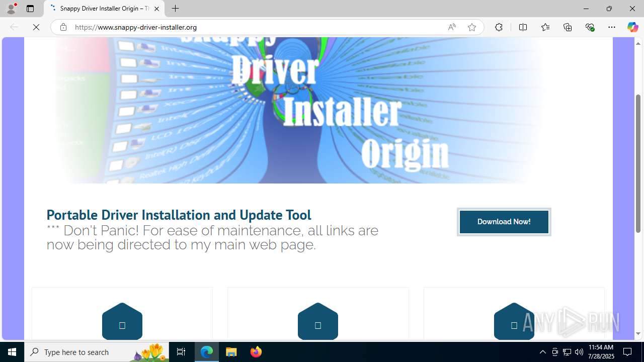Show hidden system tray icons
The height and width of the screenshot is (362, 644).
pos(542,352)
